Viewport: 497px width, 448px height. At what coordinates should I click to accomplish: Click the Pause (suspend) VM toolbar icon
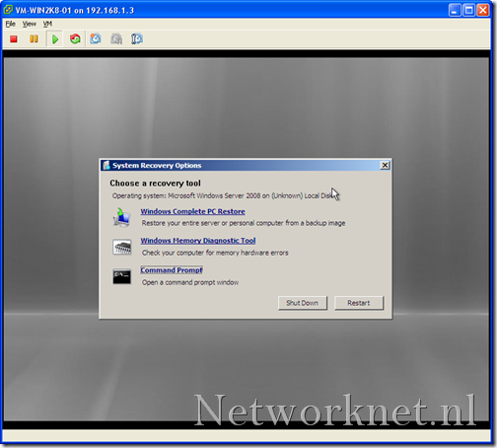34,38
